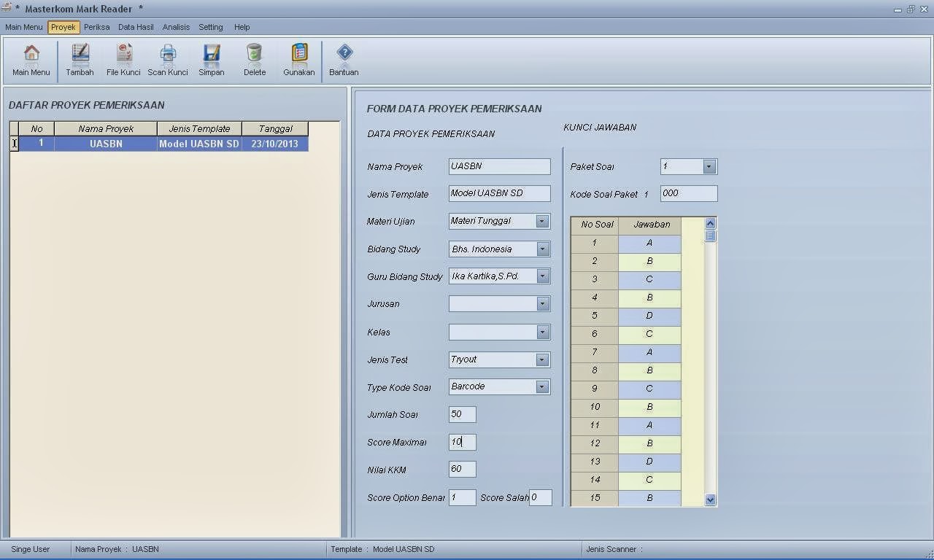Click the Nama Proyek column header
The height and width of the screenshot is (560, 934).
pos(106,129)
